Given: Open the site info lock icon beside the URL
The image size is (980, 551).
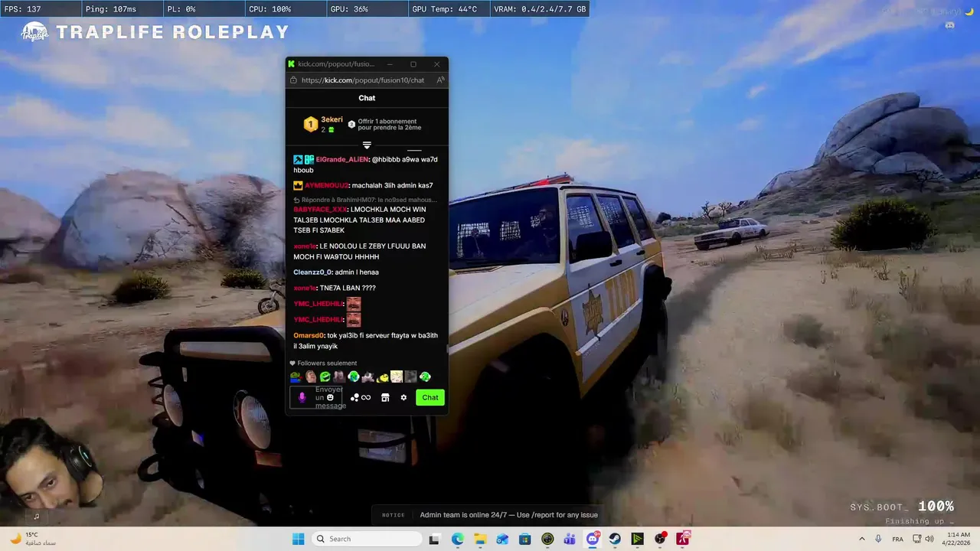Looking at the screenshot, I should click(293, 80).
